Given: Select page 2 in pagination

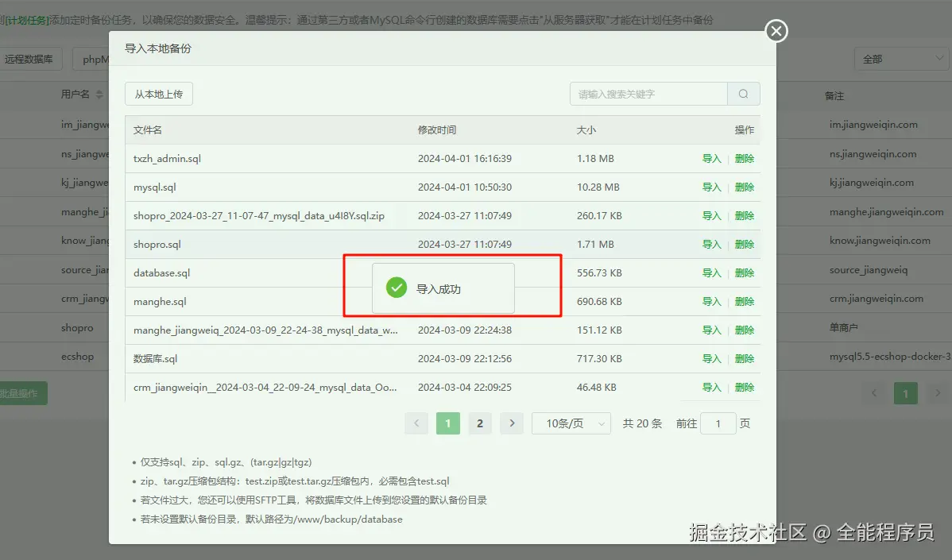Looking at the screenshot, I should [x=480, y=423].
